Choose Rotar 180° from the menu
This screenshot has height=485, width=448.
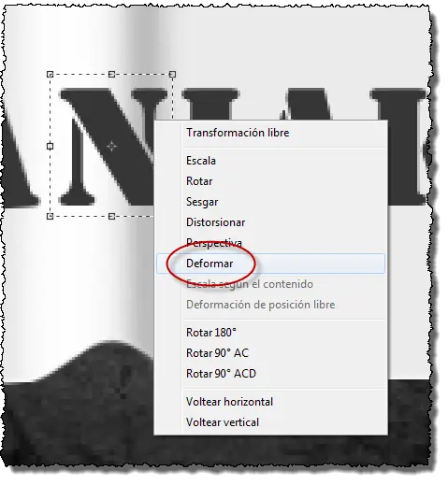tap(270, 333)
